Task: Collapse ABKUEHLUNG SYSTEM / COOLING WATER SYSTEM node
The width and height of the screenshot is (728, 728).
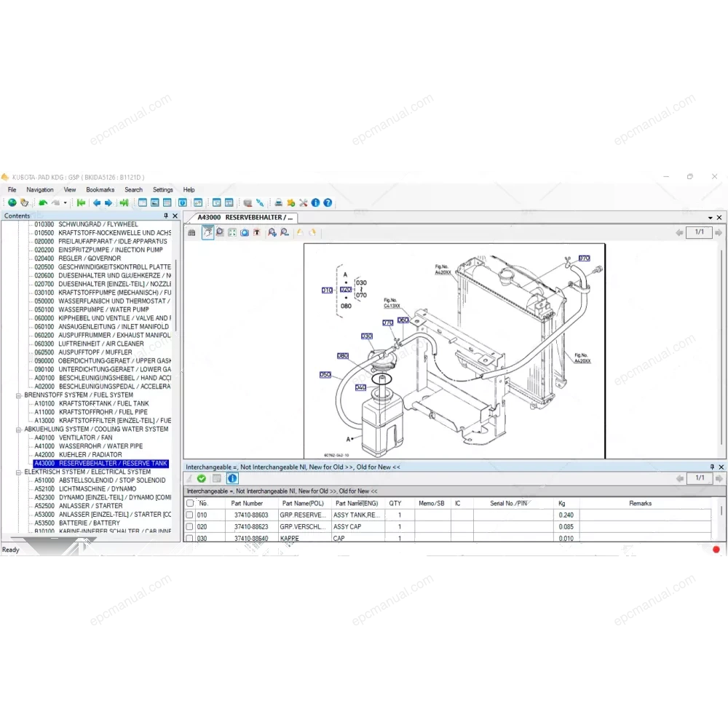Action: pos(19,430)
